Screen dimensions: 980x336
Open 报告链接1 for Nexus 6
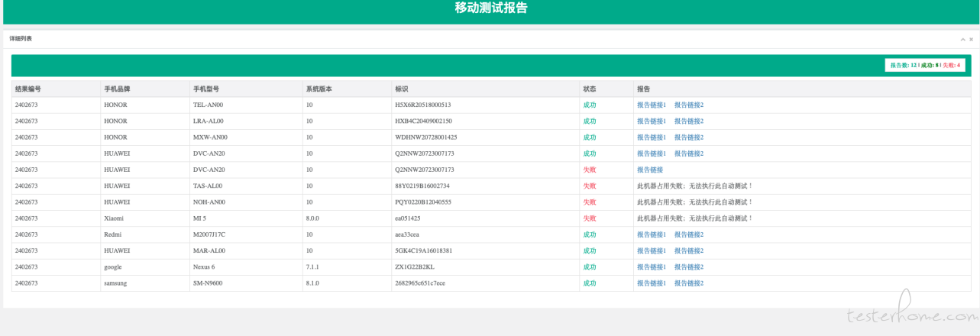[652, 267]
